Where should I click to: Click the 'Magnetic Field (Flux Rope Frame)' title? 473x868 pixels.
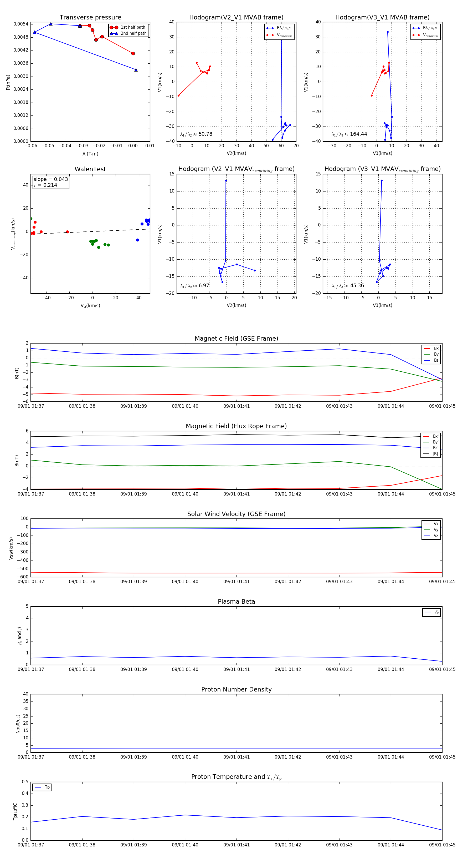(x=236, y=426)
